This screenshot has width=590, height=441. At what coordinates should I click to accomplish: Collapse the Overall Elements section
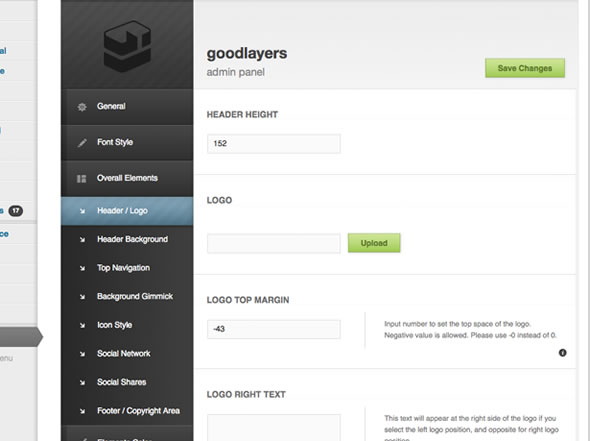pos(127,179)
